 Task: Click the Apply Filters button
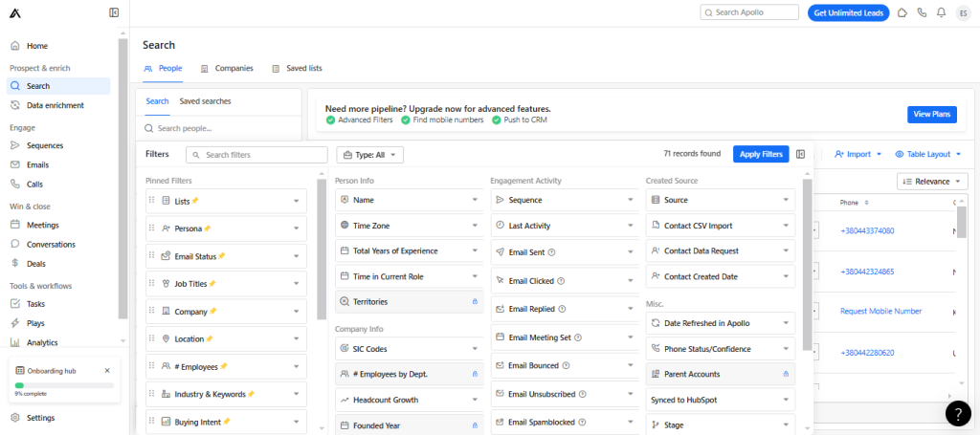(761, 154)
